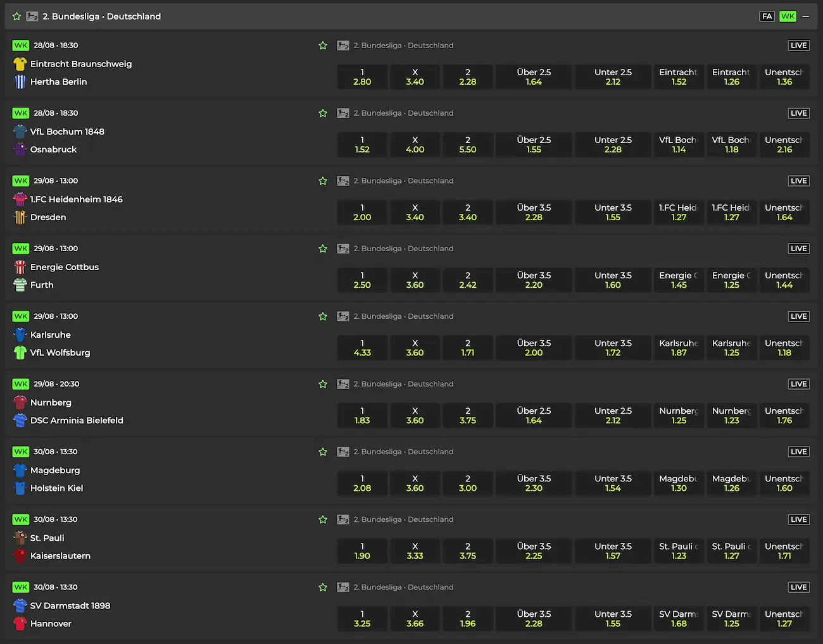Click the Dresden jersey icon

pyautogui.click(x=20, y=217)
